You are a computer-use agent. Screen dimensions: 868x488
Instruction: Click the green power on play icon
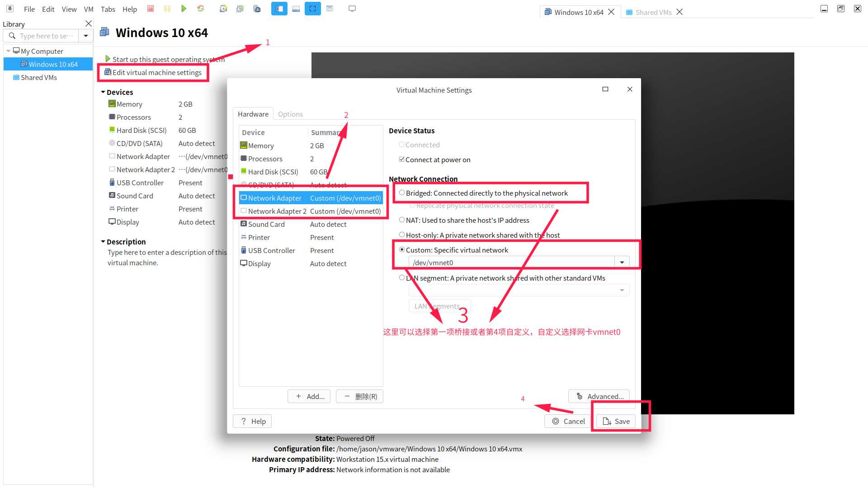pos(184,9)
